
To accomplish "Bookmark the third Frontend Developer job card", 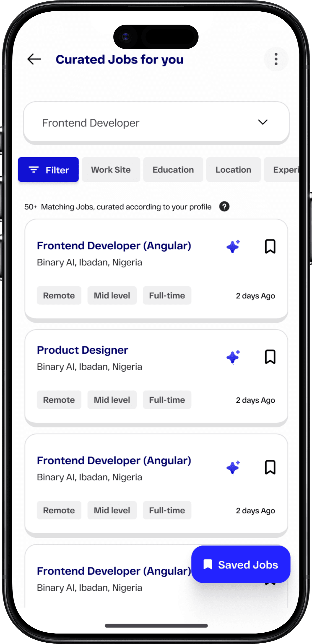I will click(x=270, y=467).
